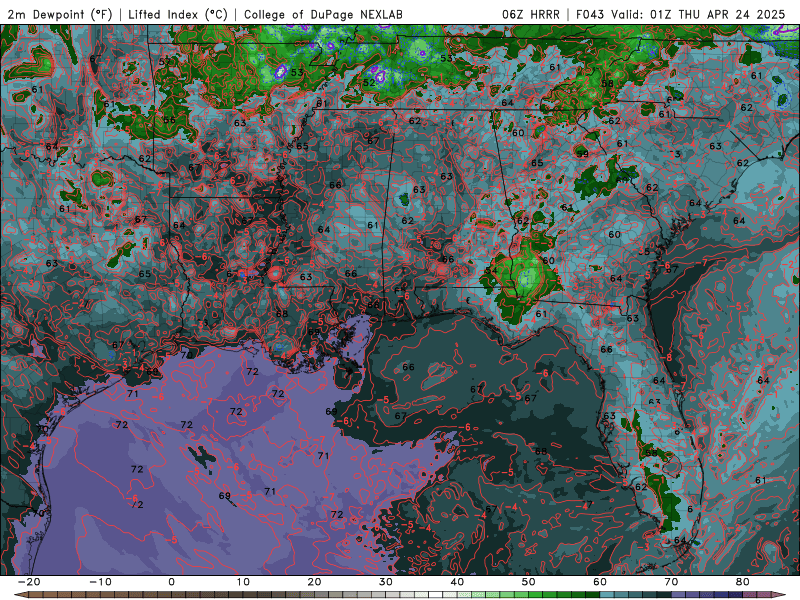
Task: Click the 40 label on the color scale
Action: (457, 582)
